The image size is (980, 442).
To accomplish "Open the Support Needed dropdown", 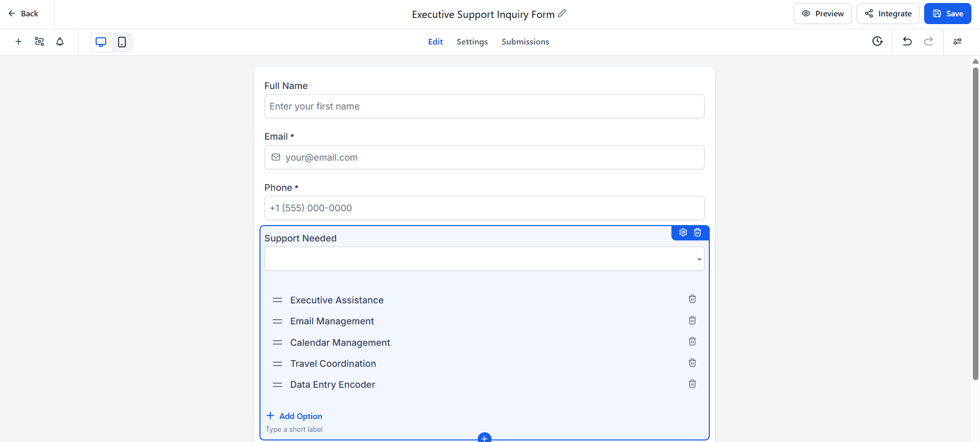I will pos(485,259).
